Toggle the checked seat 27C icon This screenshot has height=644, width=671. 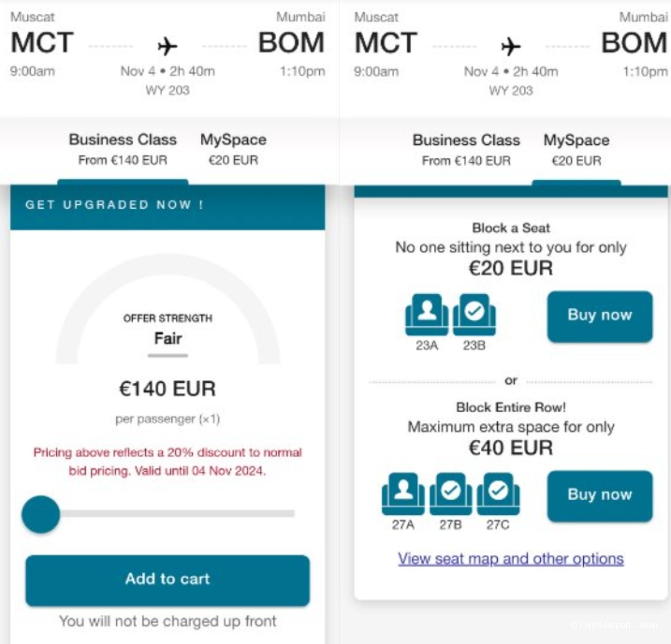point(498,493)
